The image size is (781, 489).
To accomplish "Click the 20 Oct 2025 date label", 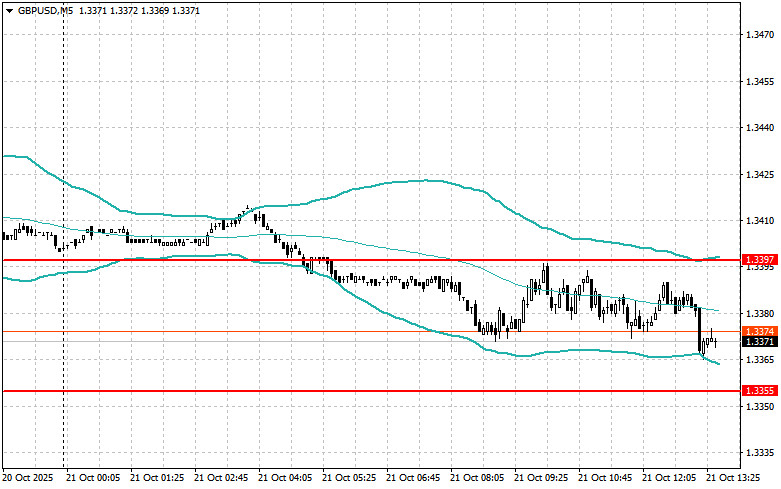I will [28, 478].
